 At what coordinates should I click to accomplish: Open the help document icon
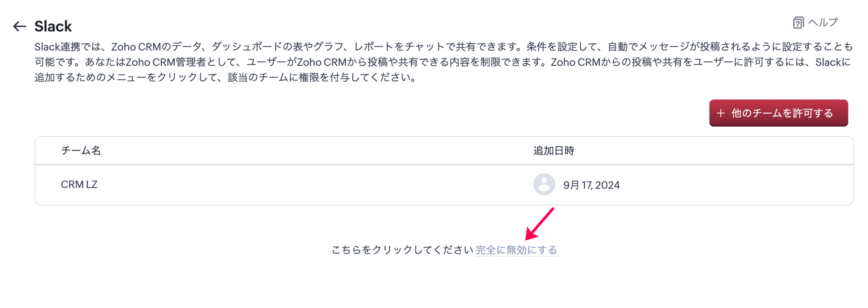tap(798, 23)
